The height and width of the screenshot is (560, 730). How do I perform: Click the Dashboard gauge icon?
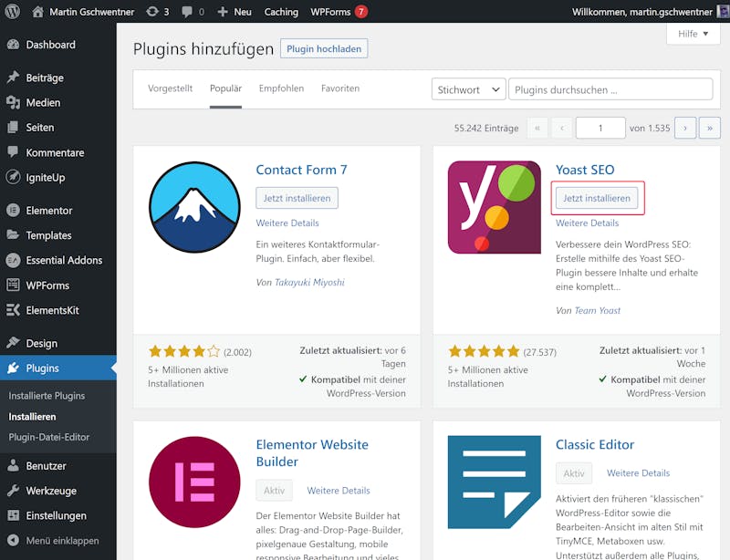coord(13,45)
